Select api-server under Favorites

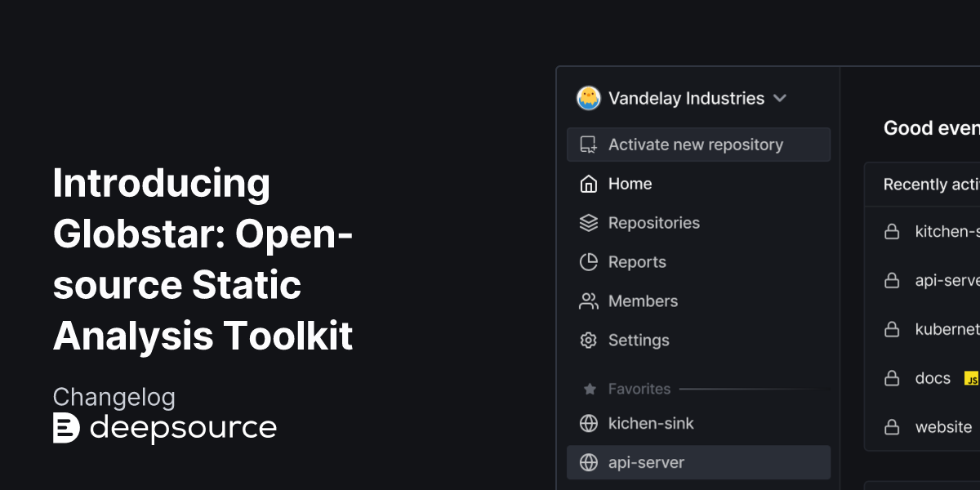click(x=645, y=462)
